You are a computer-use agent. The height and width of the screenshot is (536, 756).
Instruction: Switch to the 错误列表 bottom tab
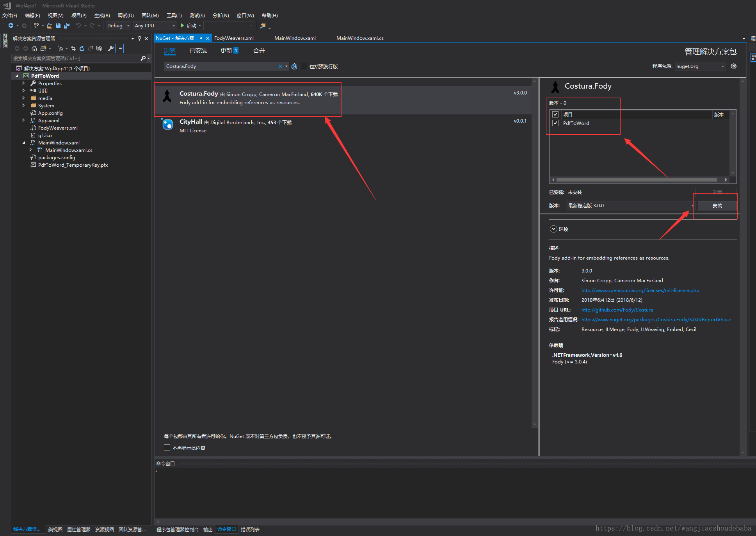pos(250,529)
